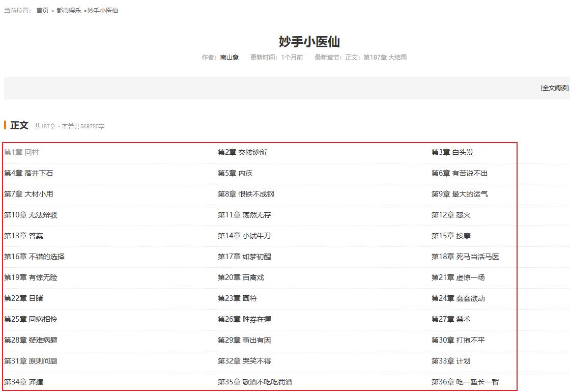Open chapter 第9章 最大的运气
The image size is (570, 392).
point(460,194)
